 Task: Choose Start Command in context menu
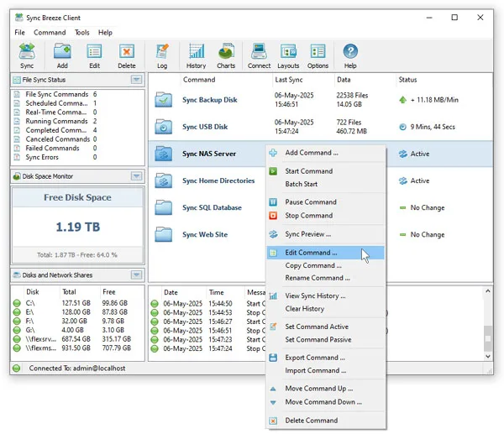point(326,171)
